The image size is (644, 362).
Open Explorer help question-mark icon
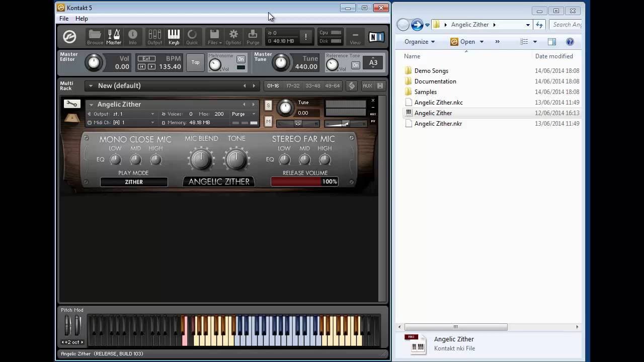(x=570, y=42)
